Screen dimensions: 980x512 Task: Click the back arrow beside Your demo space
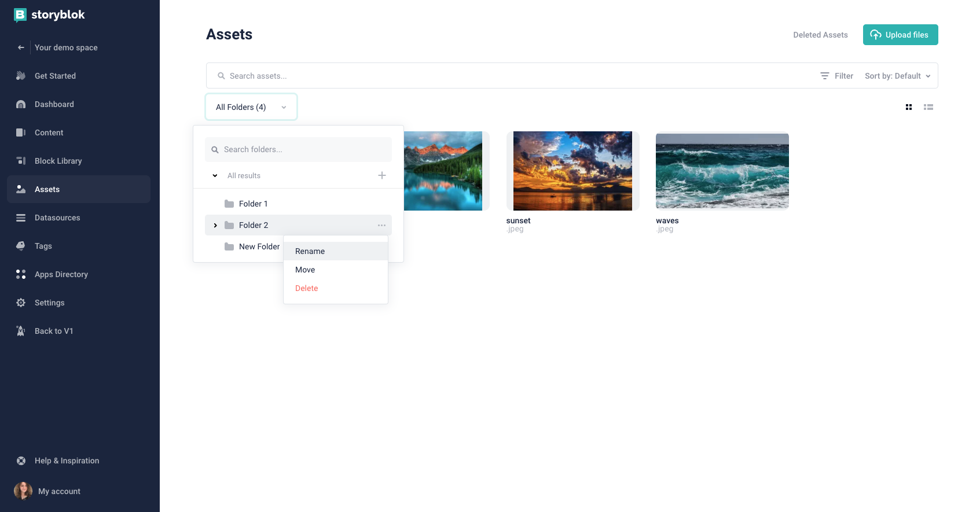coord(21,47)
